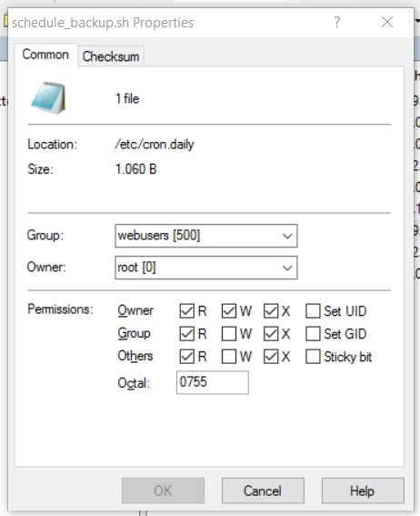
Task: Open the Group dropdown showing webusers [500]
Action: tap(206, 236)
